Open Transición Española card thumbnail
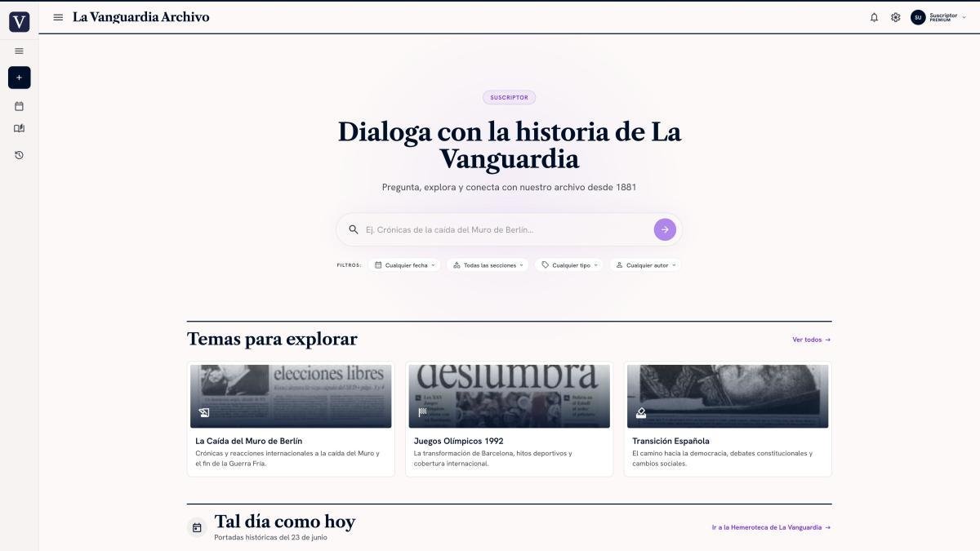The width and height of the screenshot is (980, 551). pyautogui.click(x=728, y=396)
